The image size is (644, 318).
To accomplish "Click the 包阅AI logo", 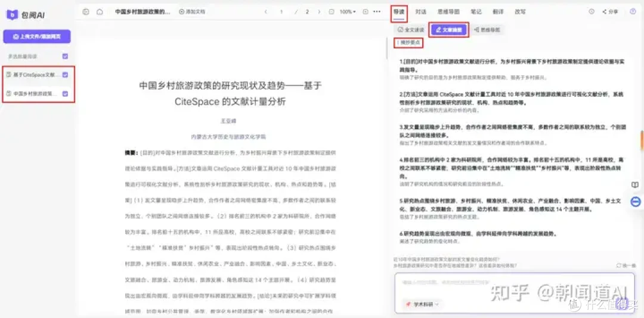I will pyautogui.click(x=26, y=15).
